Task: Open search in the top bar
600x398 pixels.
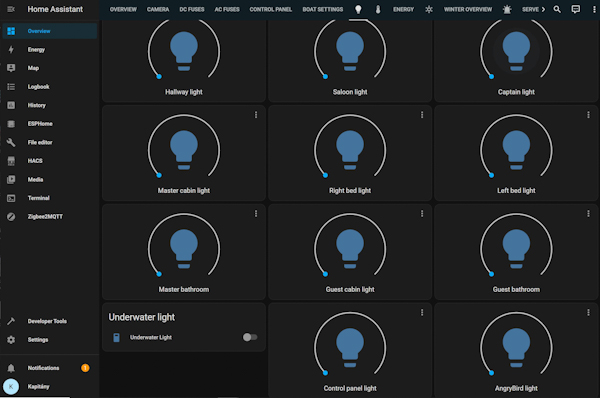Action: click(x=557, y=9)
